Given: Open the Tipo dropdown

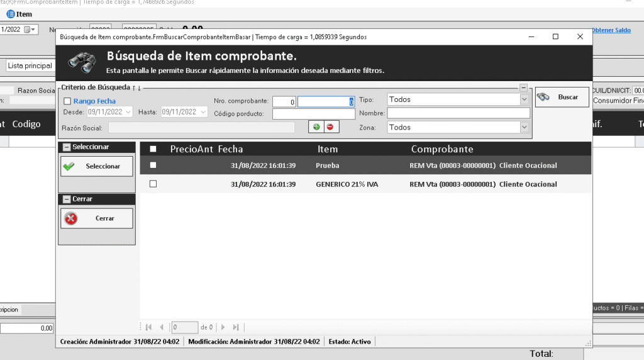Looking at the screenshot, I should click(524, 99).
